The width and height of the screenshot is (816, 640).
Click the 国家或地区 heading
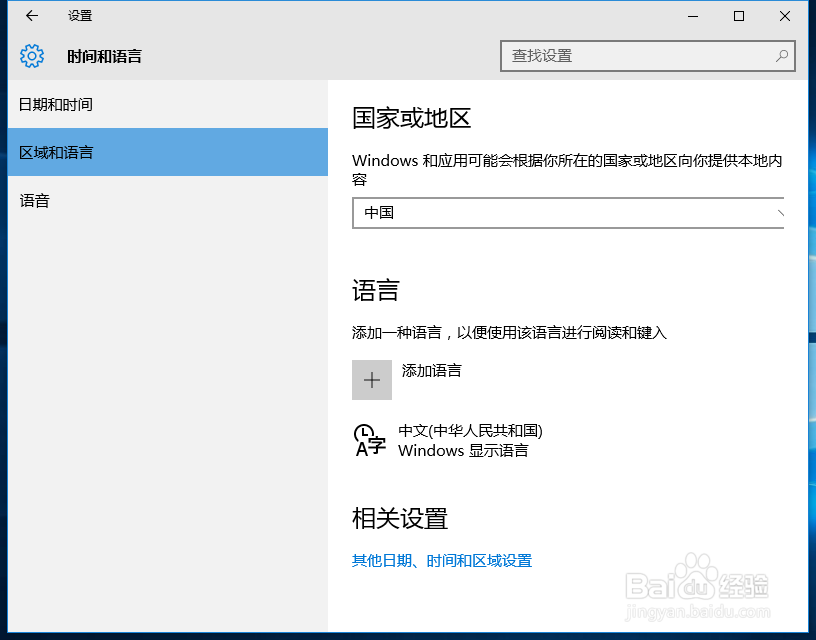click(x=411, y=118)
